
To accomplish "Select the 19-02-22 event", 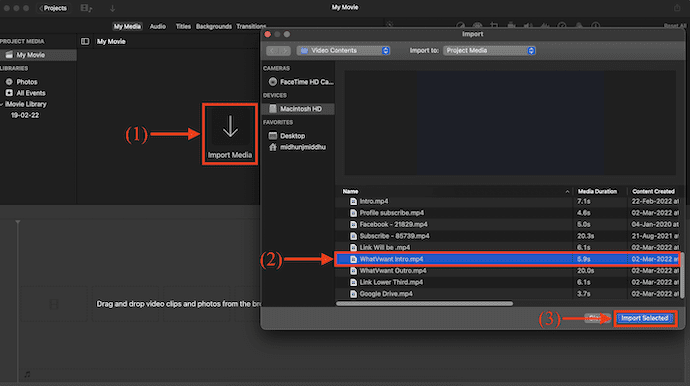I will pos(25,115).
